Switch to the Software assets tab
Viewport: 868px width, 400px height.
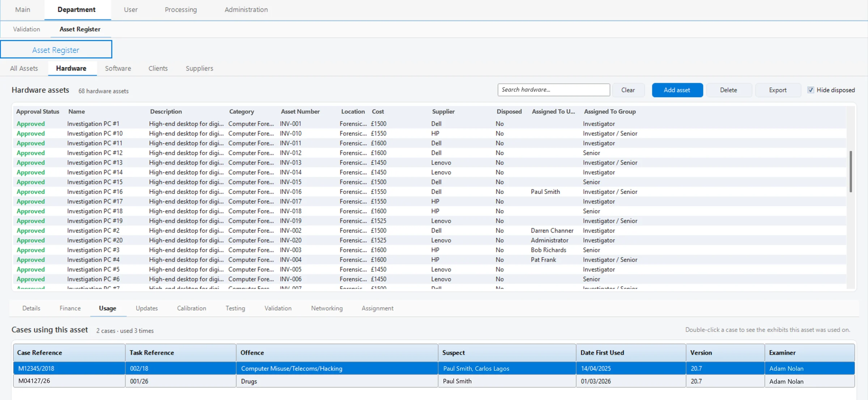click(118, 68)
